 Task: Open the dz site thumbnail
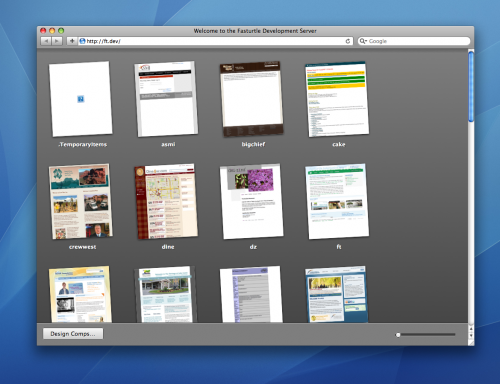click(x=252, y=201)
